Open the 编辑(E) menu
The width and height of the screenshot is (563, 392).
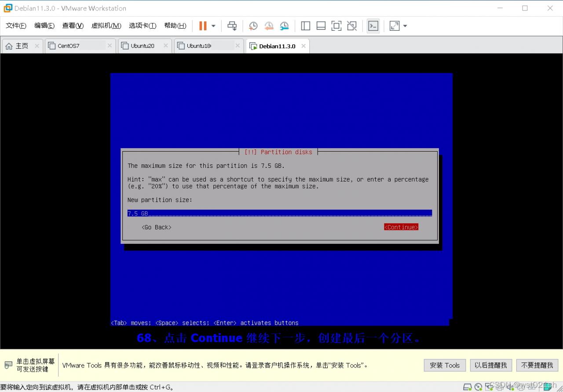pyautogui.click(x=44, y=25)
